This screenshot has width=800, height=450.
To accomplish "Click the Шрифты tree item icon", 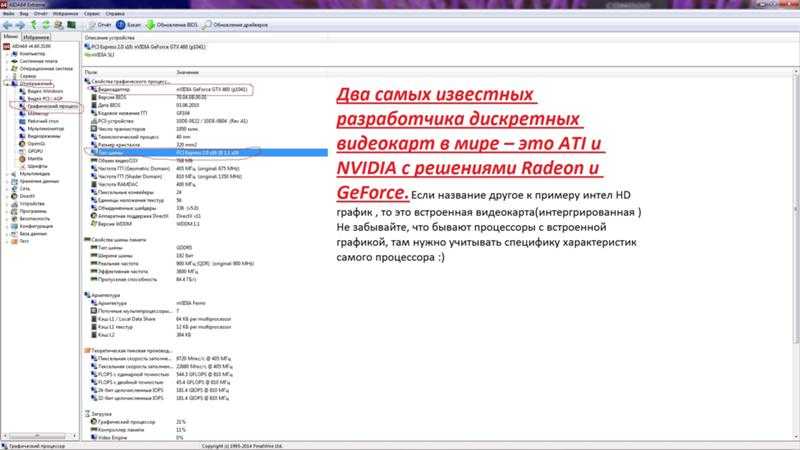I will (22, 166).
